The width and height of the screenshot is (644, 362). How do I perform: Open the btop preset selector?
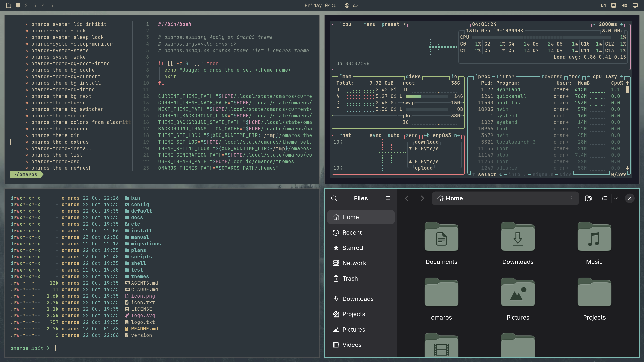390,24
